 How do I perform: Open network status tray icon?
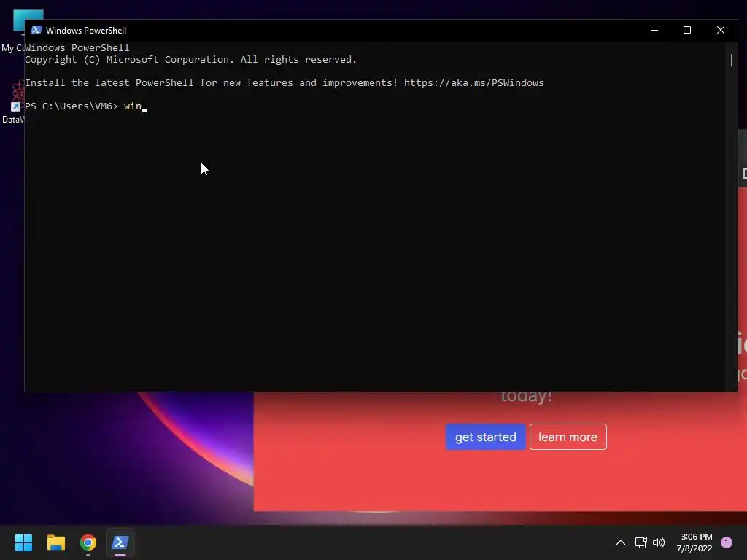pyautogui.click(x=640, y=542)
